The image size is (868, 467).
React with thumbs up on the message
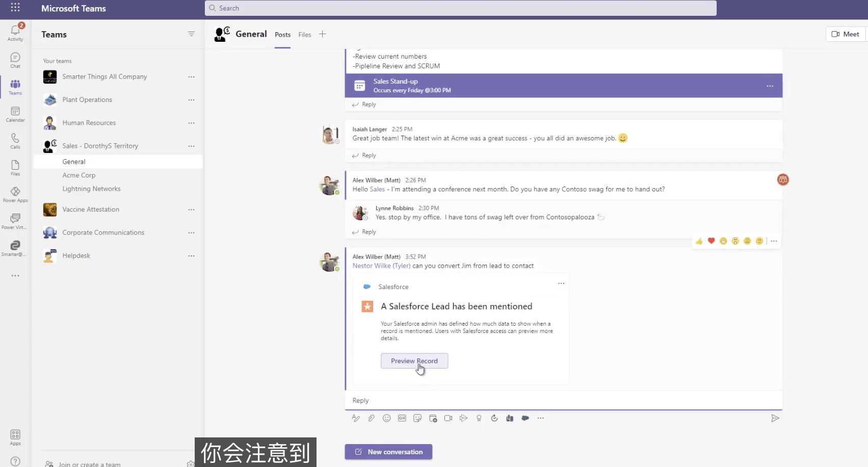pos(699,241)
